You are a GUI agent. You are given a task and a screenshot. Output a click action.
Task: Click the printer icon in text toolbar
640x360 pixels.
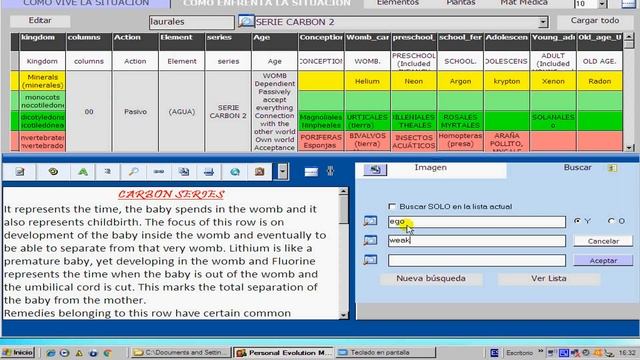(x=209, y=172)
